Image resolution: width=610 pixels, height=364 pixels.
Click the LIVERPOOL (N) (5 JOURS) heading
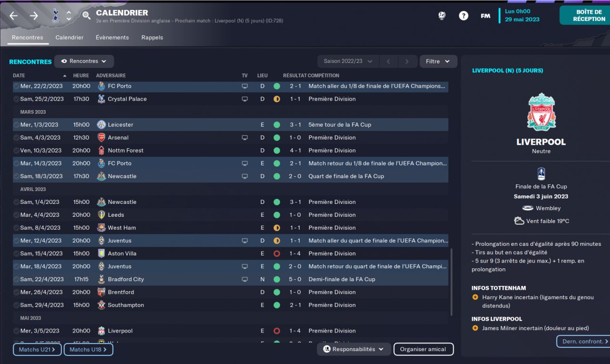coord(508,71)
